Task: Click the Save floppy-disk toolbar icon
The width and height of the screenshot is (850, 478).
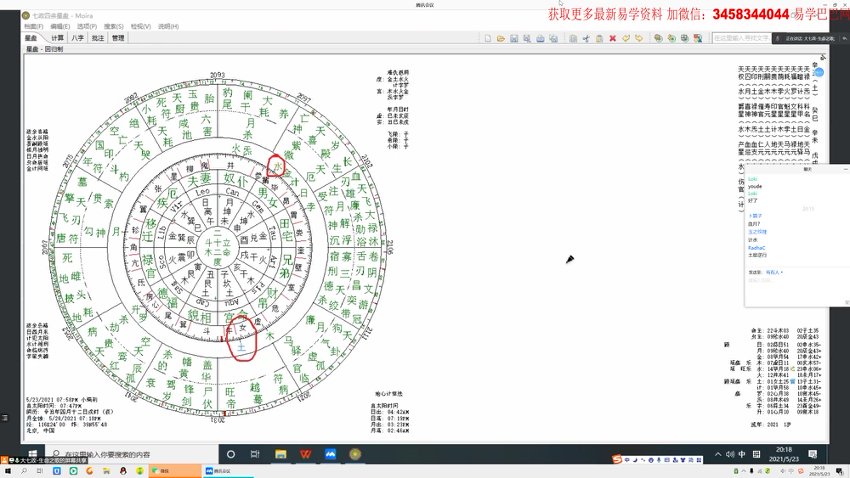Action: 514,38
